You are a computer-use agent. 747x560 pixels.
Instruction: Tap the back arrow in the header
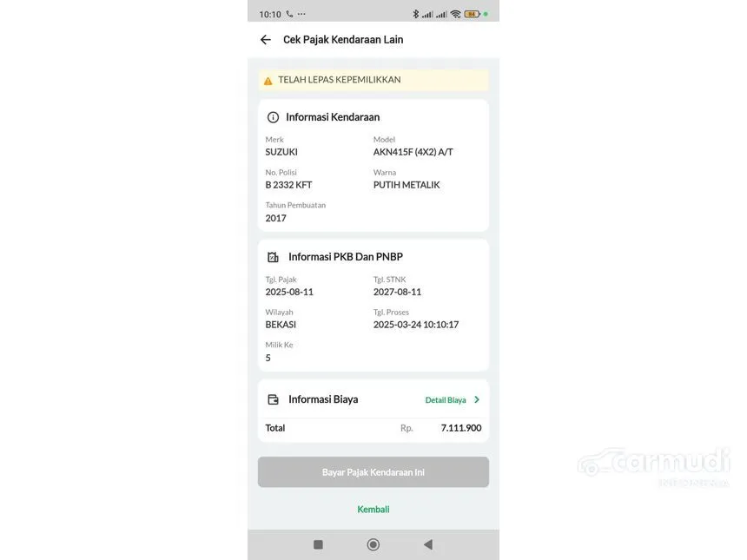265,40
